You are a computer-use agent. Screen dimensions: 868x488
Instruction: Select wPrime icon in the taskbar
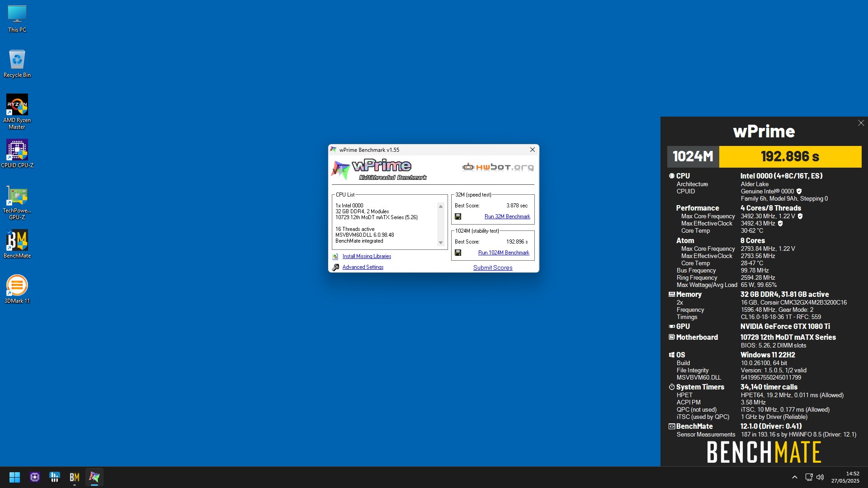click(x=94, y=477)
